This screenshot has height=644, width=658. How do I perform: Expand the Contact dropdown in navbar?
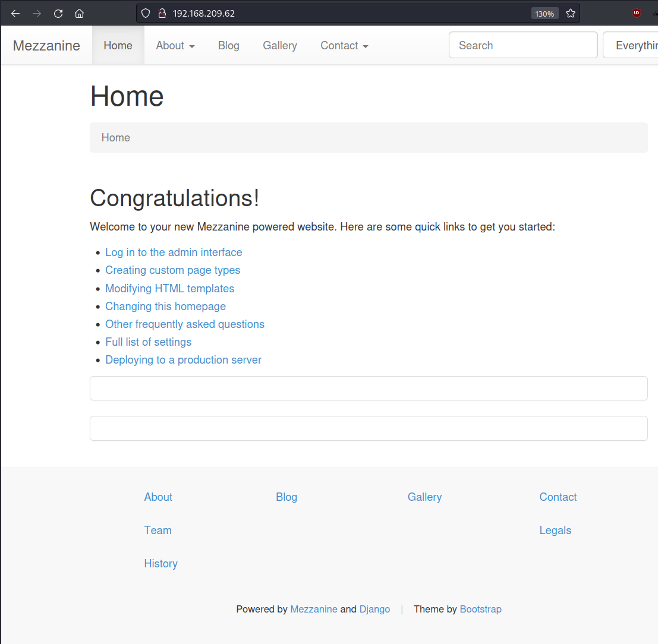[344, 46]
